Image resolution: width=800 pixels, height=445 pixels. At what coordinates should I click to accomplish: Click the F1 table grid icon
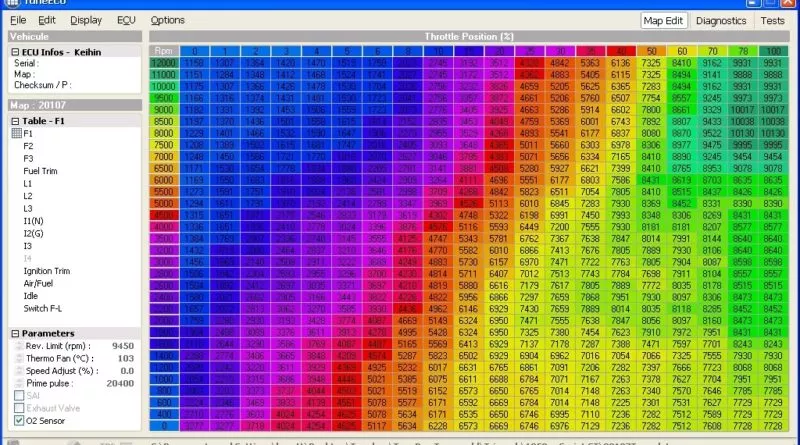tap(16, 132)
